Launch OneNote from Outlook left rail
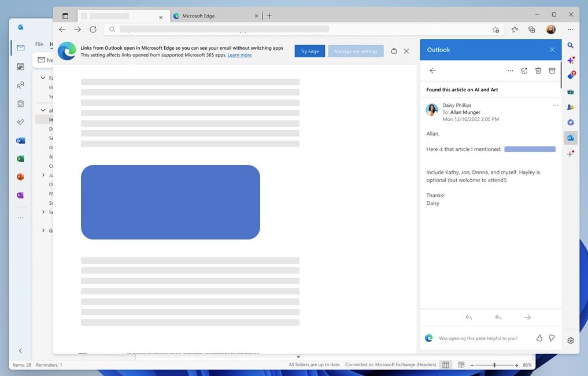 coord(20,195)
